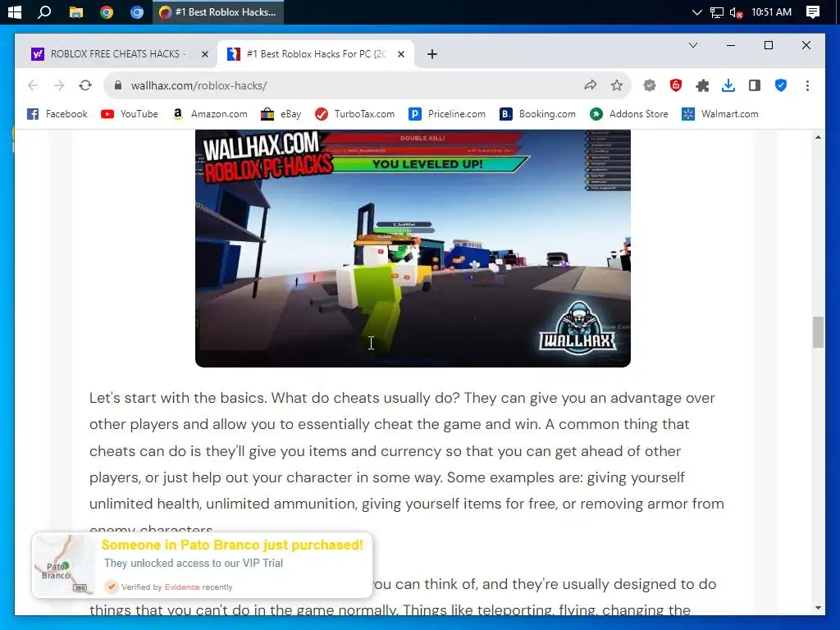Open the red ad blocker extension

[676, 85]
